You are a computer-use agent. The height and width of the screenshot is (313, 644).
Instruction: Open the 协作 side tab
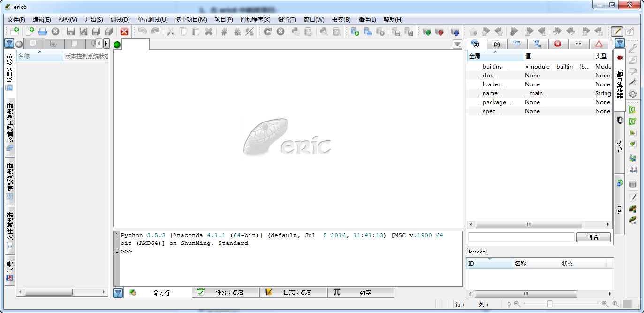(x=620, y=144)
